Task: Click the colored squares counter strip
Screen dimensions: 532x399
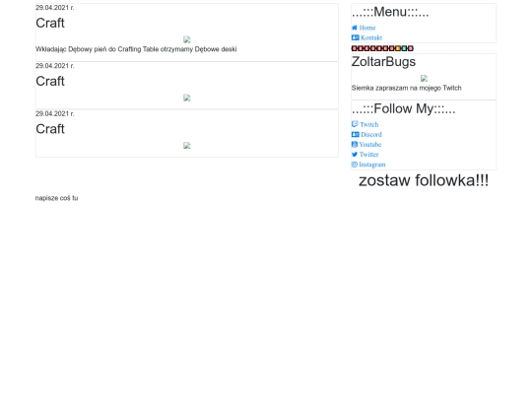Action: (382, 48)
